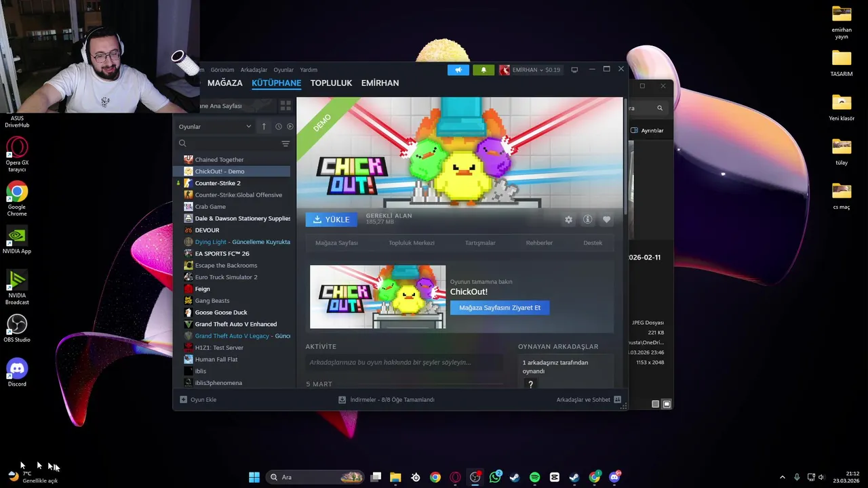Go to EMİRHAN profile tab

[x=380, y=83]
